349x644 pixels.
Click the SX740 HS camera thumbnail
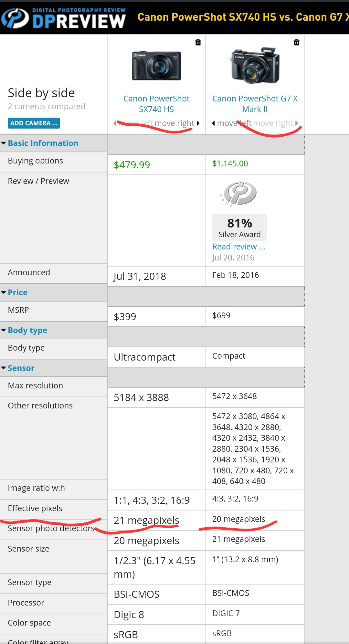coord(156,66)
